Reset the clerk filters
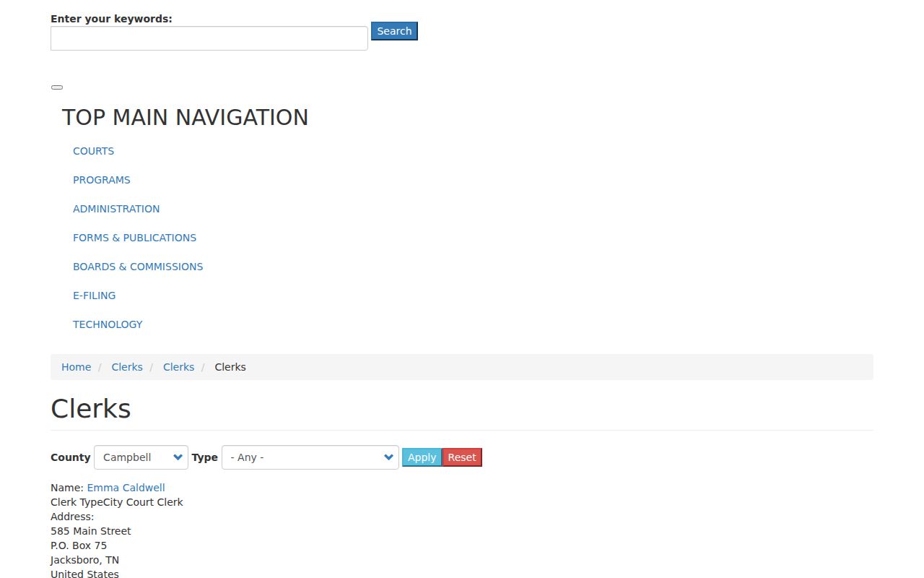924x578 pixels. coord(462,457)
